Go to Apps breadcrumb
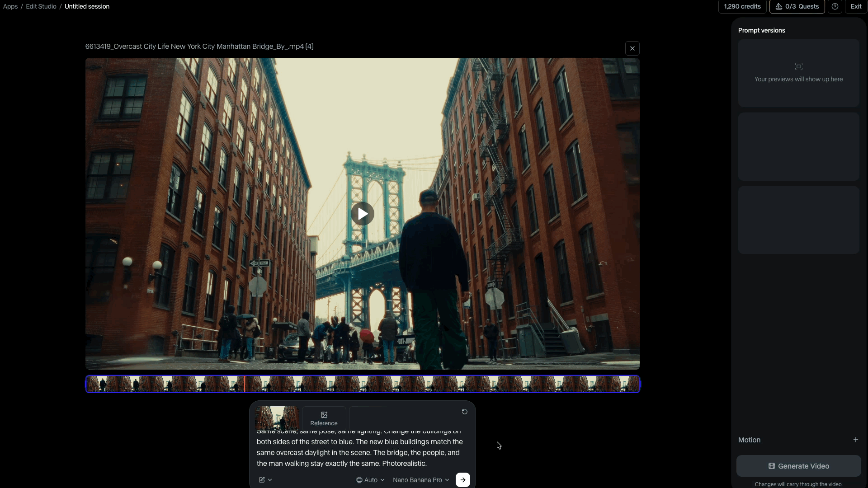The width and height of the screenshot is (868, 488). click(10, 6)
